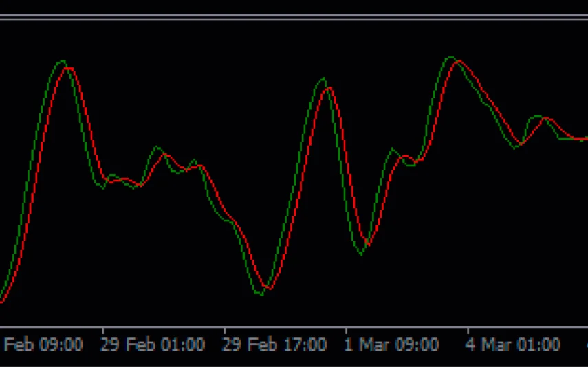Click the partially visible "Feb 09:00" time label

click(x=41, y=344)
